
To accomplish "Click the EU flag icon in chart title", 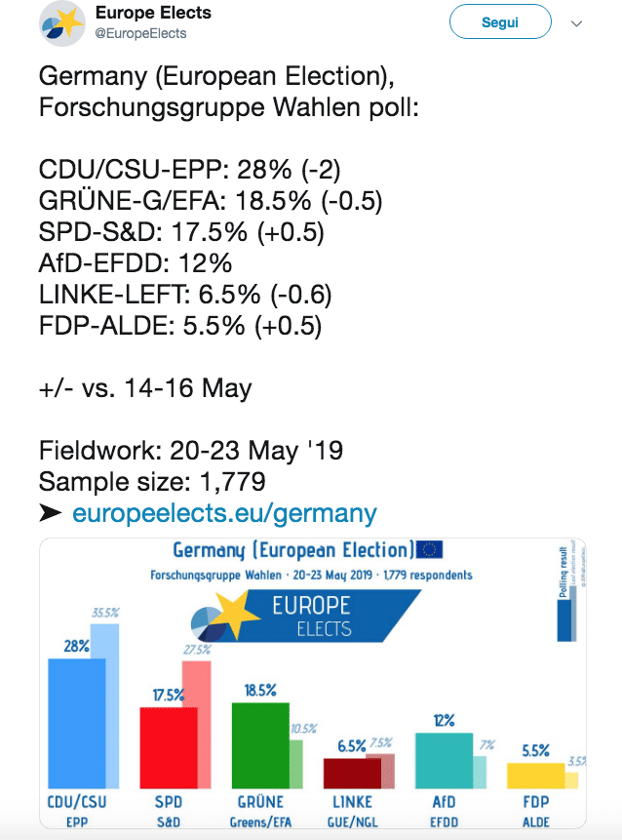I will pos(428,551).
